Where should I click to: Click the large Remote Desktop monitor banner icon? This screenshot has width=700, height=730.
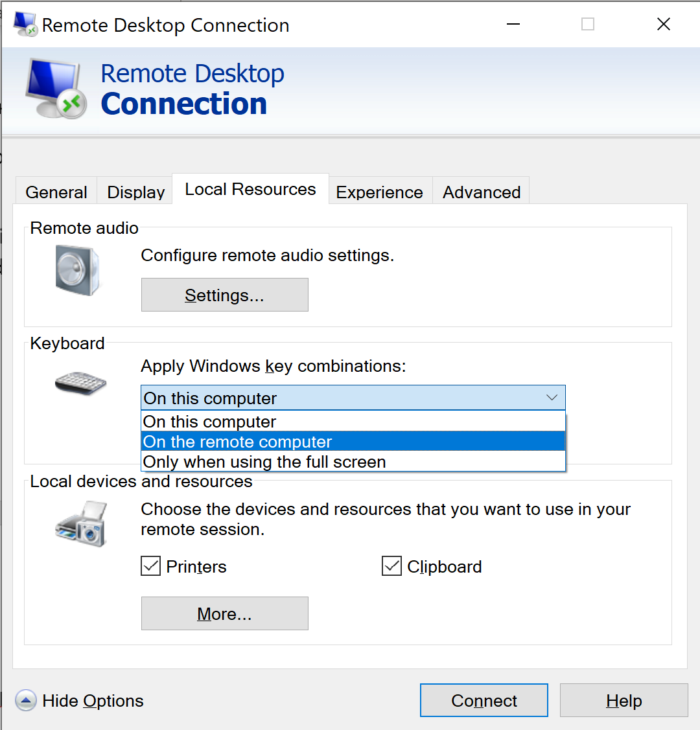(56, 89)
